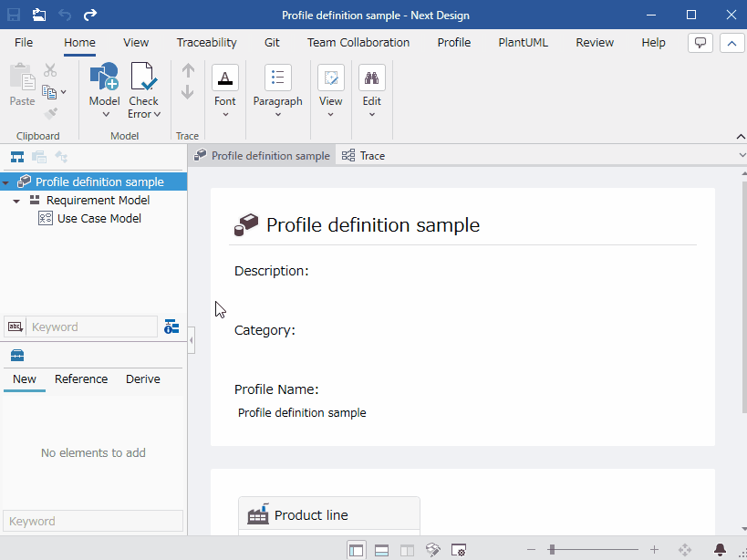This screenshot has height=560, width=747.
Task: Click the third navigator toolbar icon
Action: 61,156
